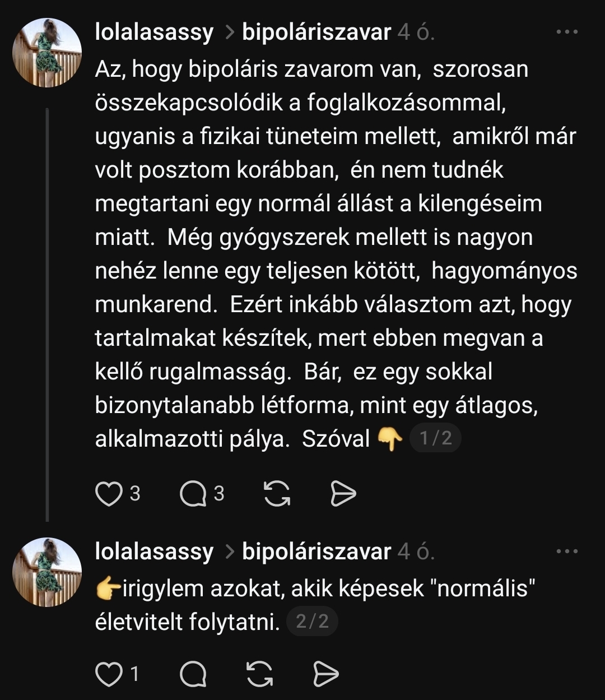Share the second post via send icon
This screenshot has width=605, height=700.
click(325, 674)
